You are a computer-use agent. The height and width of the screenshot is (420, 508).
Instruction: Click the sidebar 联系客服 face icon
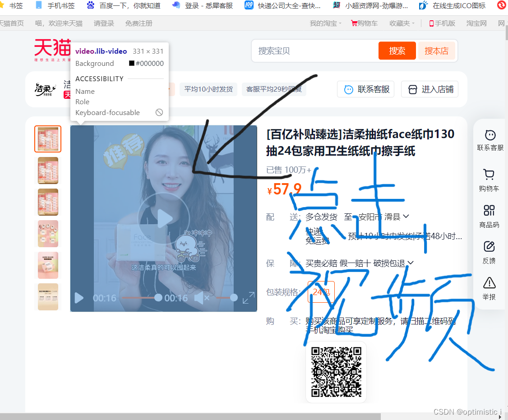coord(490,135)
